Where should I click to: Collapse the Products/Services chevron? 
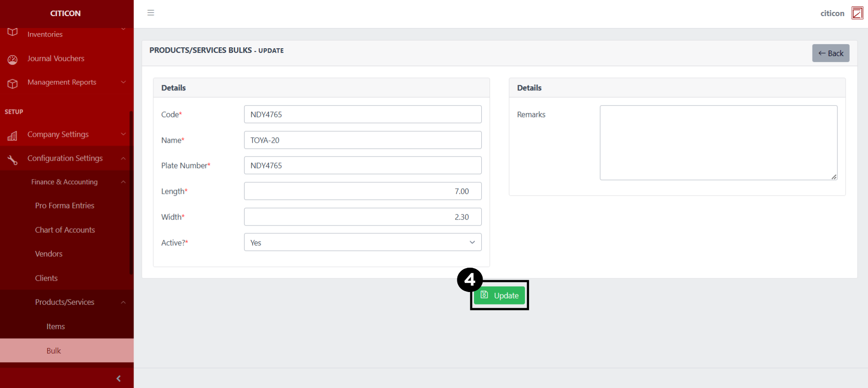click(x=123, y=302)
